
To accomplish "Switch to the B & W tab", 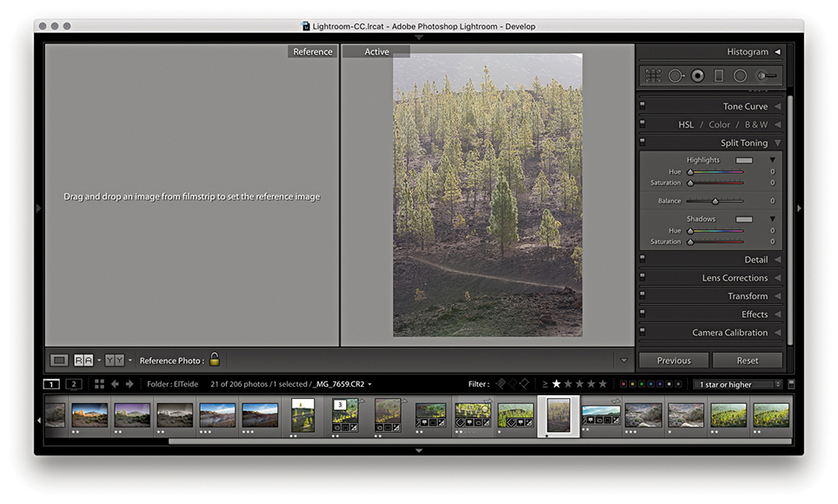I will [756, 124].
